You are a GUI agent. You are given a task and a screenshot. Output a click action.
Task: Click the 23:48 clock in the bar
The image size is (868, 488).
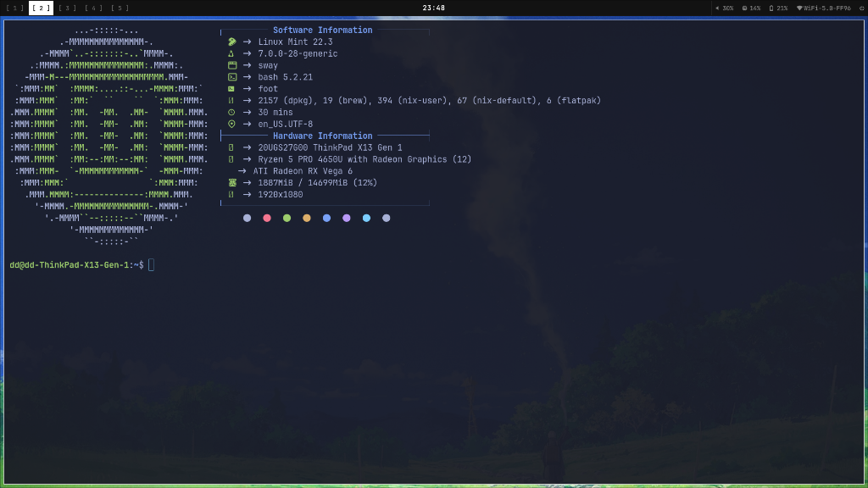point(433,8)
